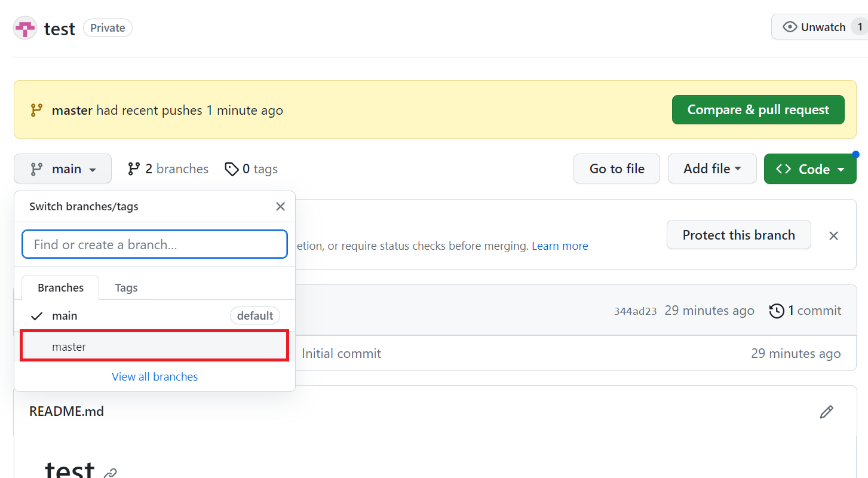The width and height of the screenshot is (868, 478).
Task: Switch to the Branches tab
Action: click(x=60, y=287)
